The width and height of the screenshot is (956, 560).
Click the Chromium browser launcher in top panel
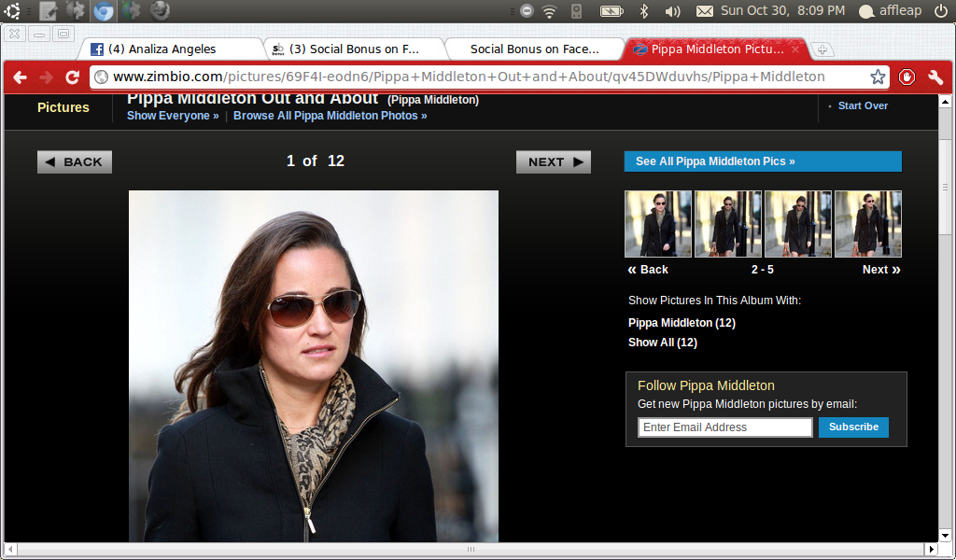104,10
